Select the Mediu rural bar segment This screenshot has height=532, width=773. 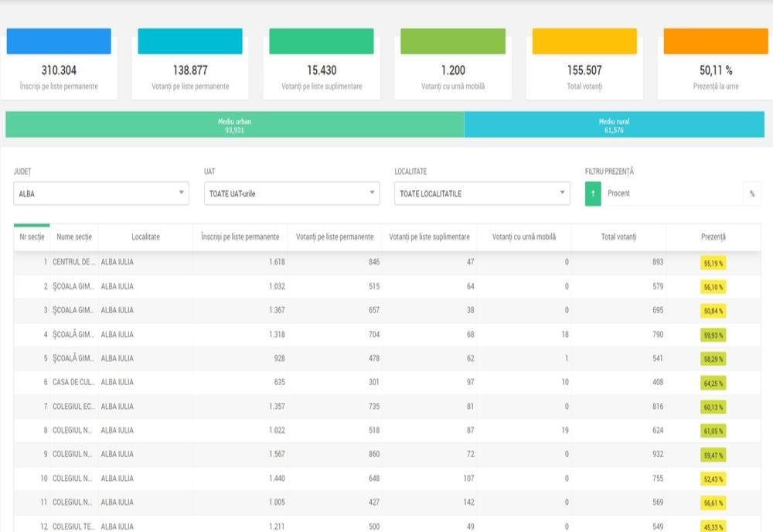(614, 125)
